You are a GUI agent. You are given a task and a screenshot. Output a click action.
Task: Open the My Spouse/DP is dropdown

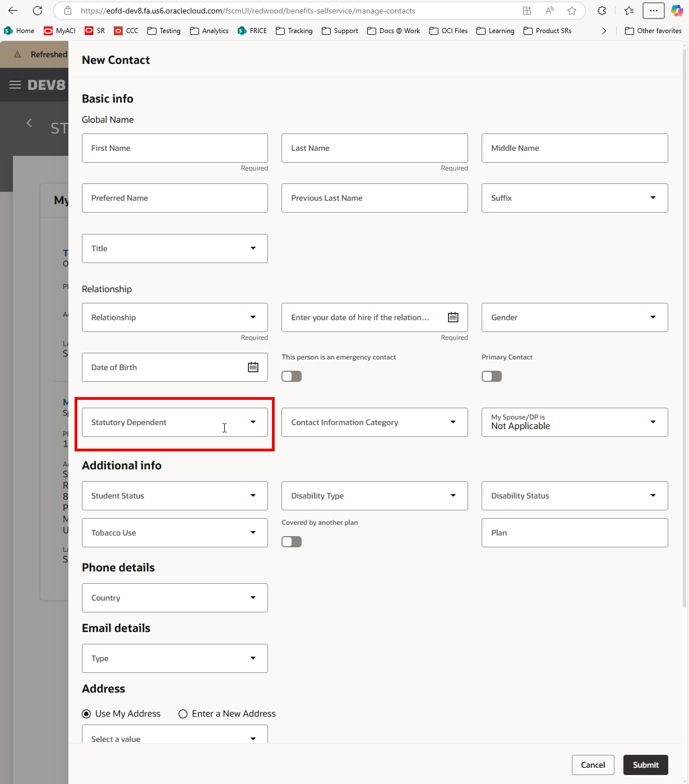(575, 422)
